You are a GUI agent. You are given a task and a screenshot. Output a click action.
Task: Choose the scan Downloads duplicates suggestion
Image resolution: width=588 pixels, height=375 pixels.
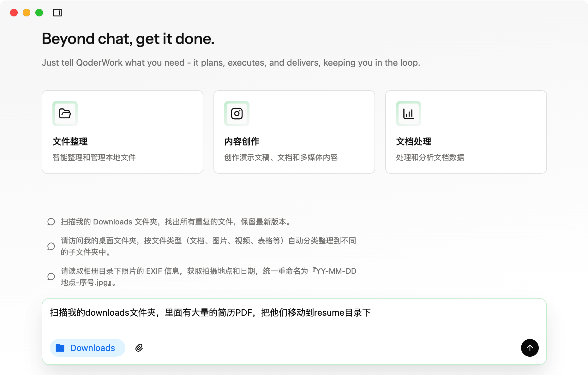point(176,222)
